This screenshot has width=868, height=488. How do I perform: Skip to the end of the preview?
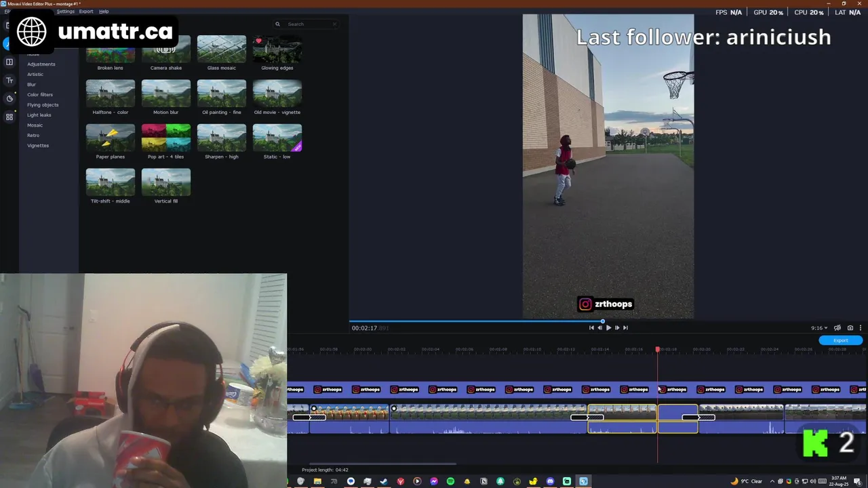(625, 328)
